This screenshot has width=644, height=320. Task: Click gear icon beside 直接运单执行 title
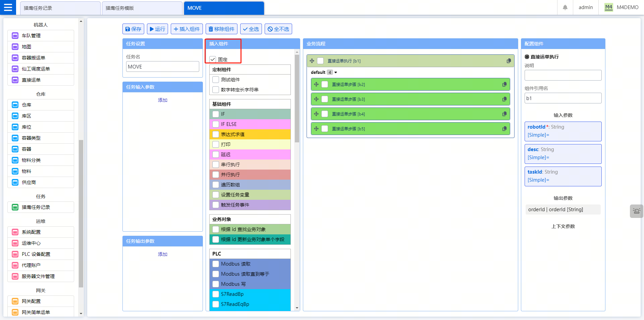coord(527,57)
